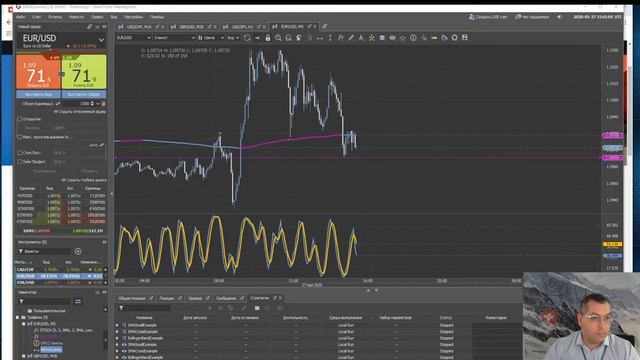This screenshot has width=640, height=360.
Task: Click the Выставить Оффер button
Action: pos(84,94)
